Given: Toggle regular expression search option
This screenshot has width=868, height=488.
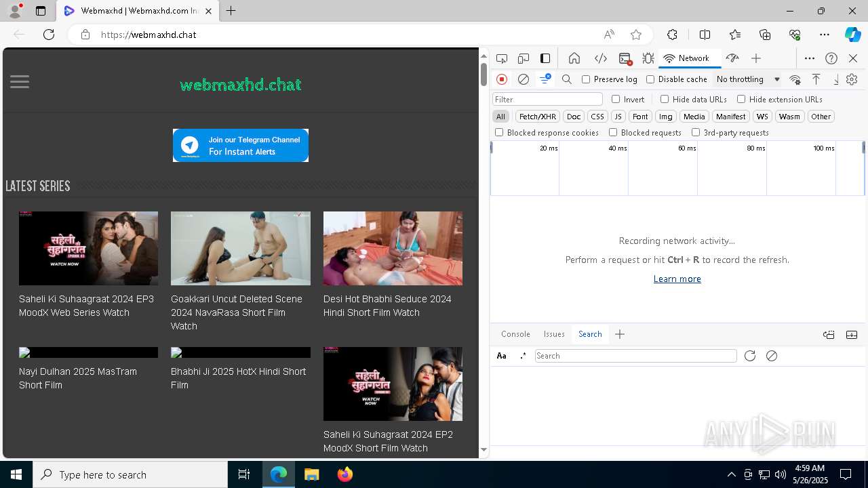Looking at the screenshot, I should coord(523,356).
